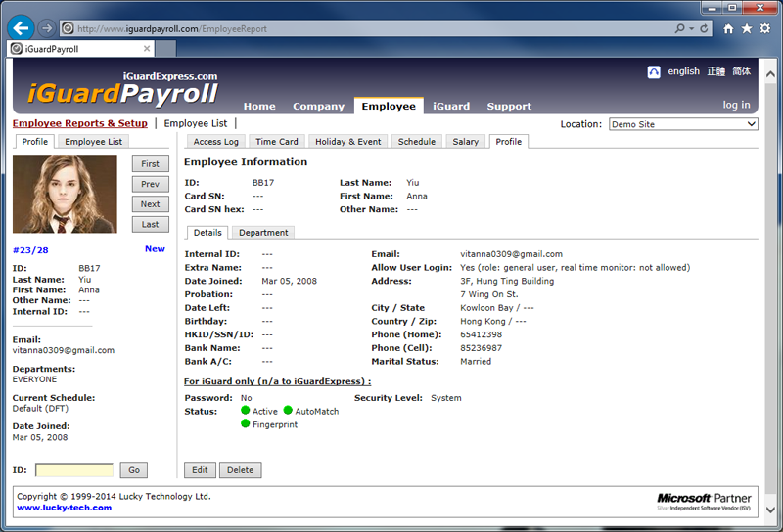Open the Holiday & Event tab
Screen dimensions: 783x532
click(347, 142)
